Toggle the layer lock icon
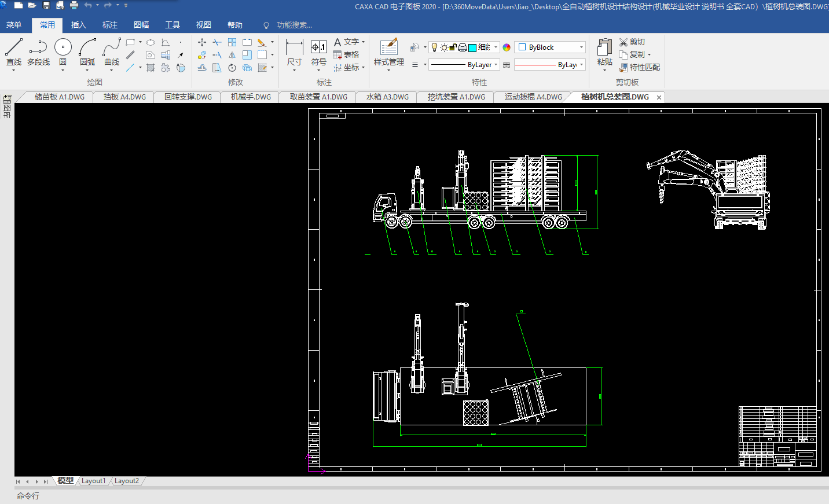 (x=453, y=47)
